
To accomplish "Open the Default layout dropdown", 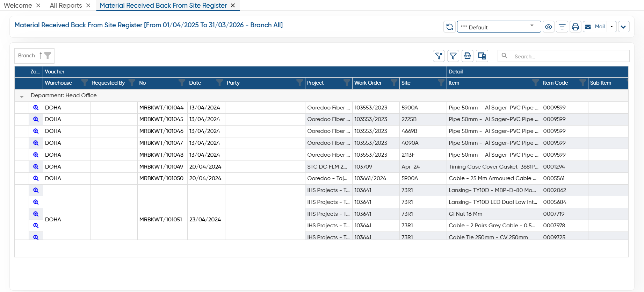I will coord(499,27).
